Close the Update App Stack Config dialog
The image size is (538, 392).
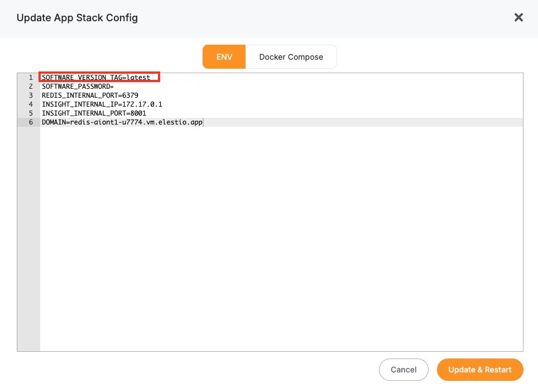pyautogui.click(x=518, y=17)
